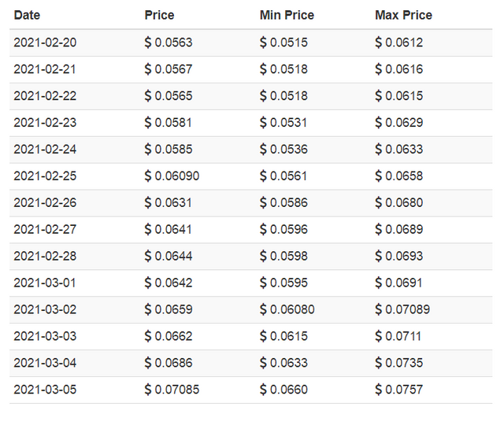Click max price $ 0.0757
This screenshot has width=504, height=429.
pyautogui.click(x=399, y=390)
